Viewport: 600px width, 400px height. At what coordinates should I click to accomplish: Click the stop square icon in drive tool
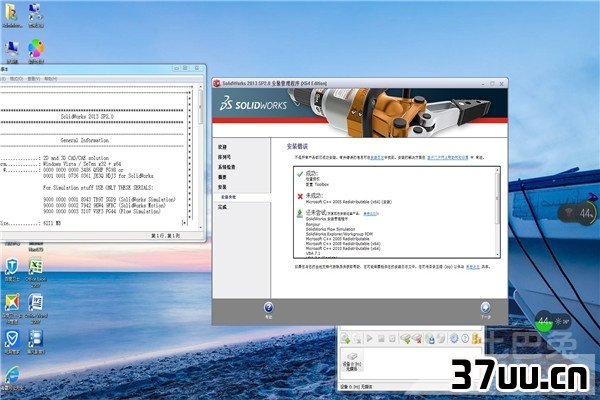point(381,338)
